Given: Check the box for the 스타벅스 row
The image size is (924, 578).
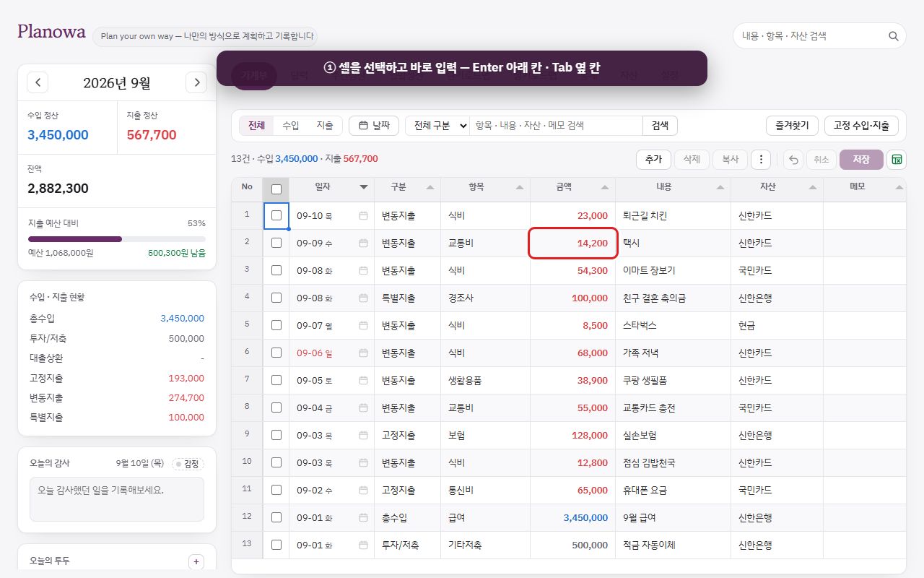Looking at the screenshot, I should click(x=276, y=325).
